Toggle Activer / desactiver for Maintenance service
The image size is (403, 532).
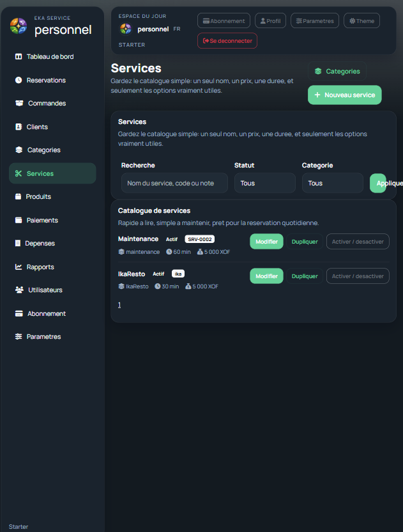pyautogui.click(x=358, y=241)
